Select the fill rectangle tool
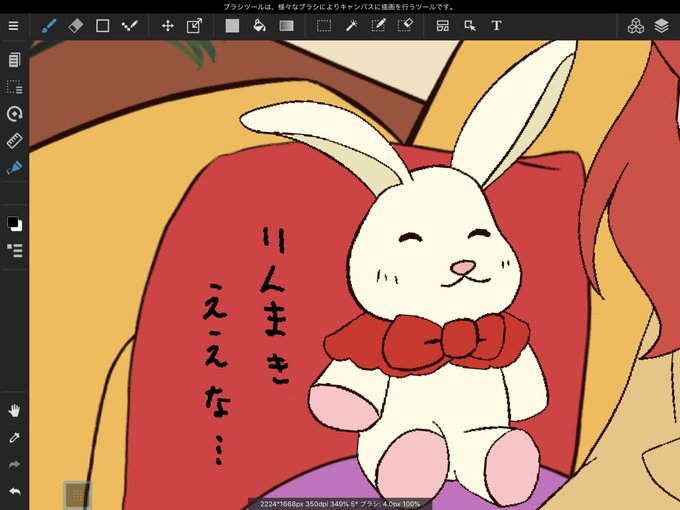This screenshot has width=680, height=510. (x=232, y=26)
